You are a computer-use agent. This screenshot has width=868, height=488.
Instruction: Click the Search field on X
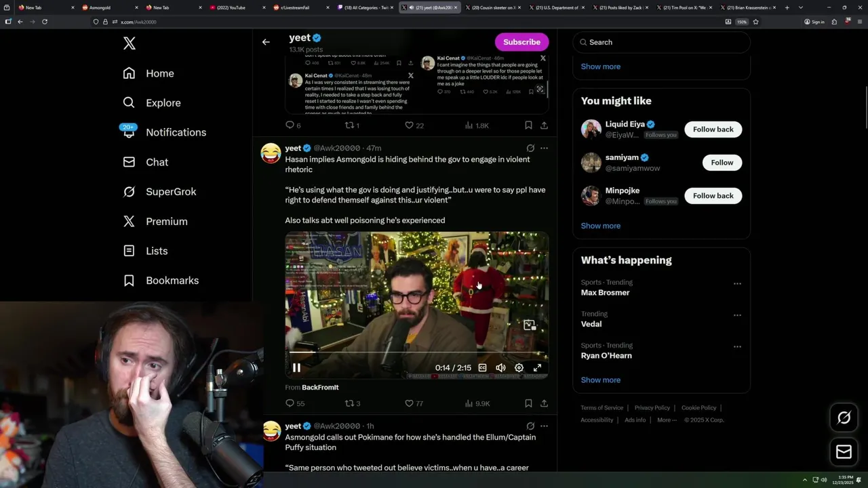point(661,42)
